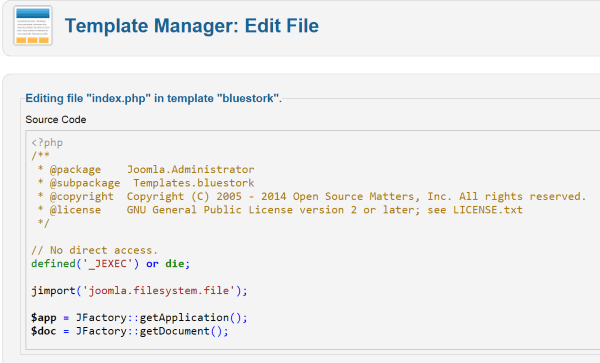
Task: Click the empty space below the last code line
Action: click(306, 343)
